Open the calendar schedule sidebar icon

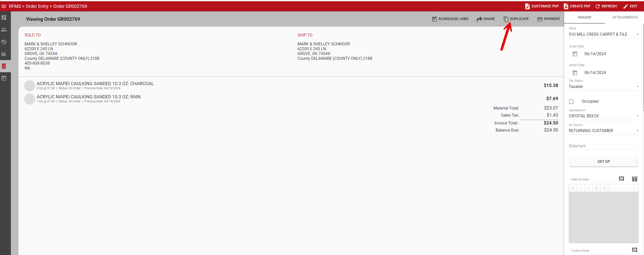point(4,78)
